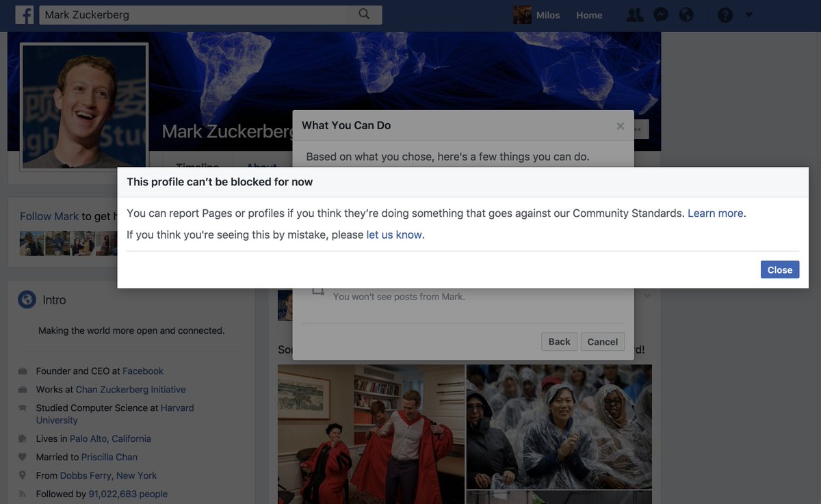Screen dimensions: 821x504
Task: Close the 'profile can't be blocked' dialog
Action: (780, 269)
